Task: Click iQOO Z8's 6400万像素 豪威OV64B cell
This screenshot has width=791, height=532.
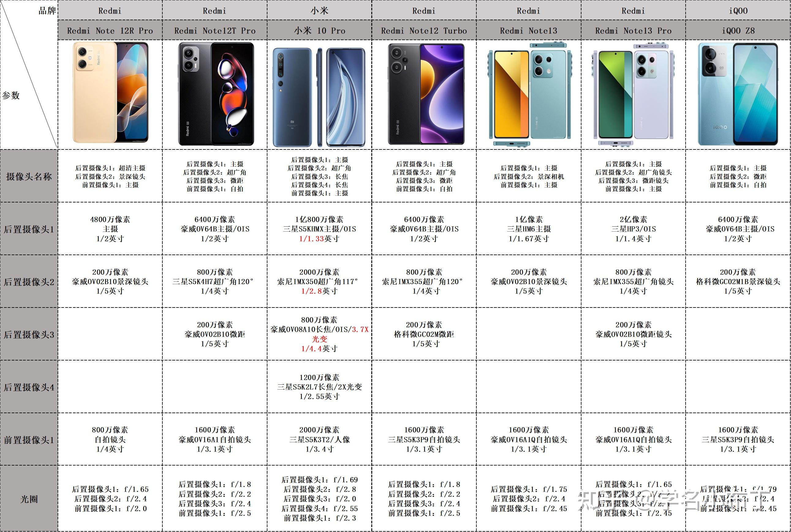Action: pyautogui.click(x=738, y=229)
